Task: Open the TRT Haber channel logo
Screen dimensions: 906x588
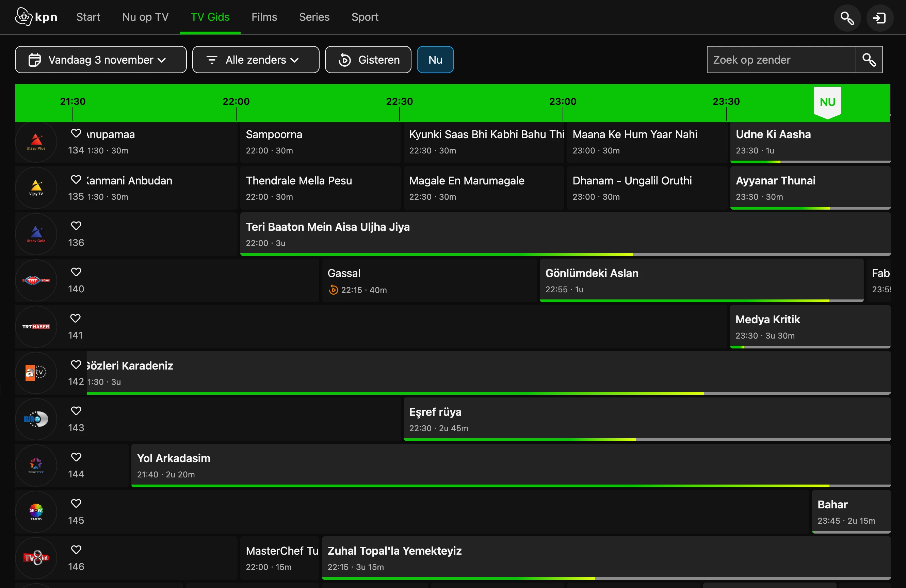Action: pos(36,327)
